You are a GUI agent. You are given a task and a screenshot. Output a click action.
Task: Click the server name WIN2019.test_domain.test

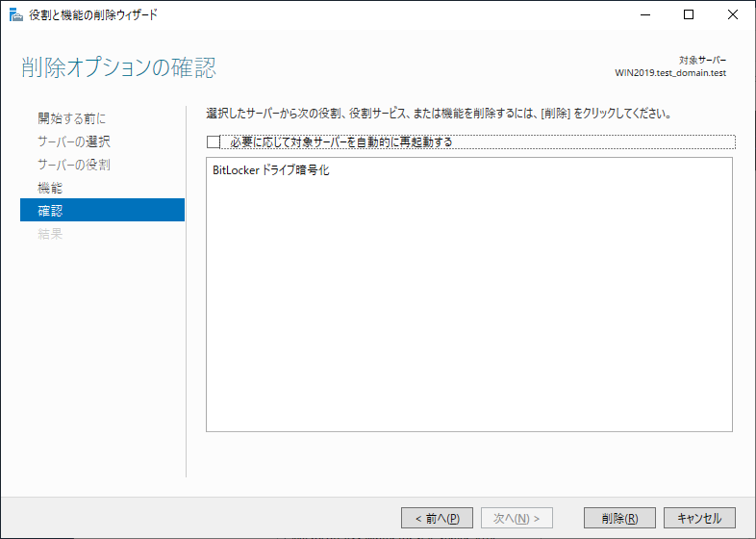click(670, 73)
